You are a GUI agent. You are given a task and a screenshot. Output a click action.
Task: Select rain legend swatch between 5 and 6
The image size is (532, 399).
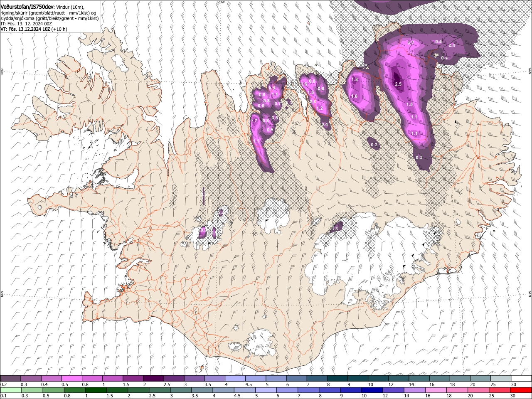click(x=266, y=390)
